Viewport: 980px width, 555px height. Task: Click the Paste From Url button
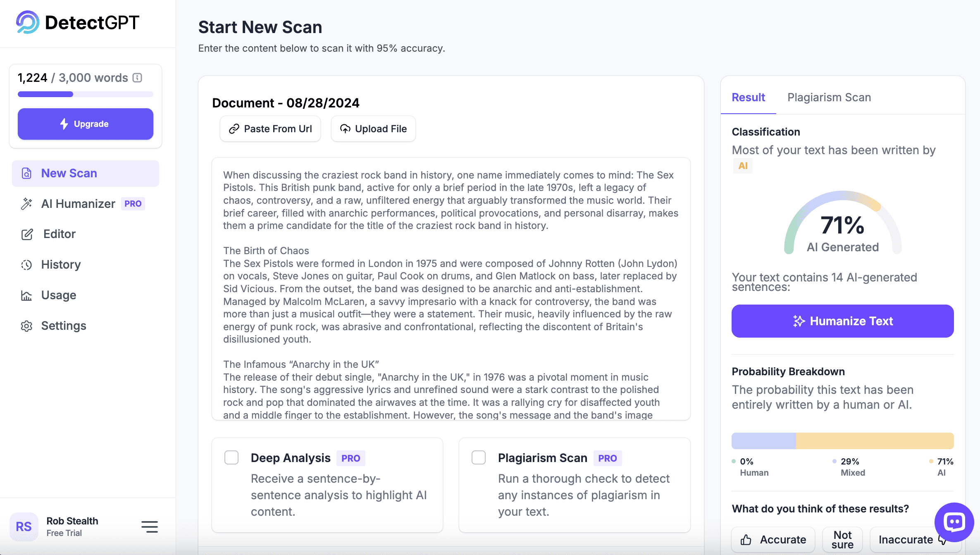[x=270, y=129]
